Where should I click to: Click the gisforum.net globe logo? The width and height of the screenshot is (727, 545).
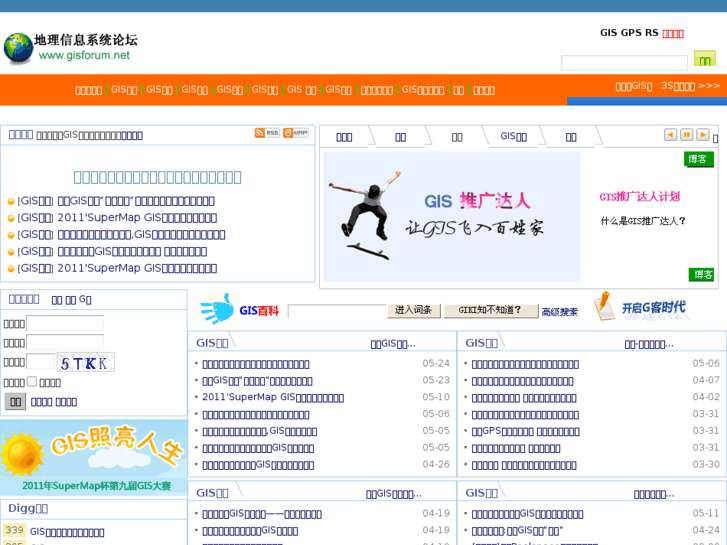tap(18, 48)
